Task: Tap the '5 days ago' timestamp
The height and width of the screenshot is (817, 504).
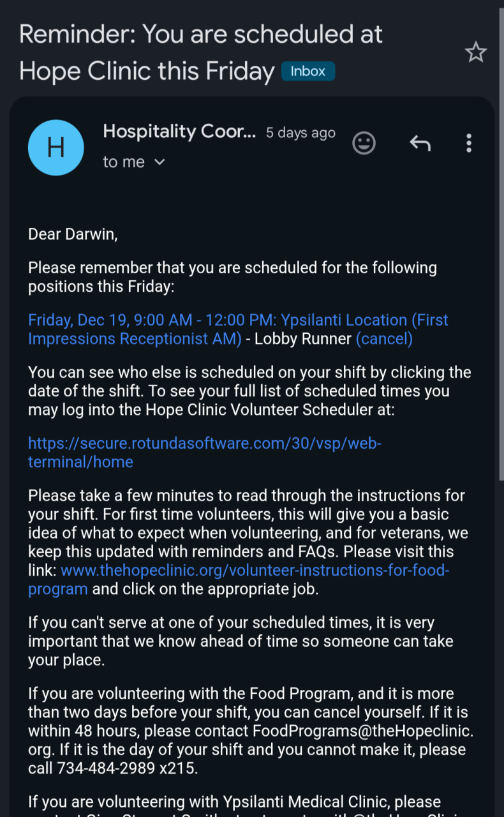Action: click(x=300, y=133)
